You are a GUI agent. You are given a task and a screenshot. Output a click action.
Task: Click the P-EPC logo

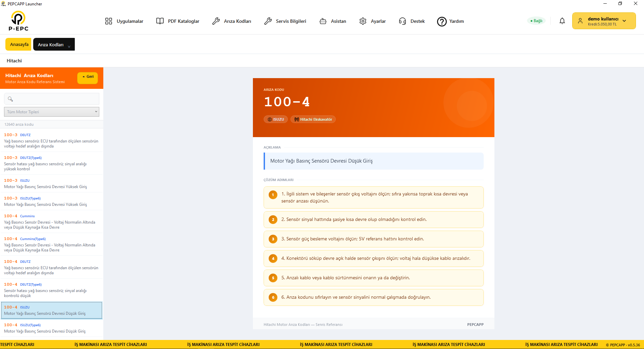tap(18, 21)
